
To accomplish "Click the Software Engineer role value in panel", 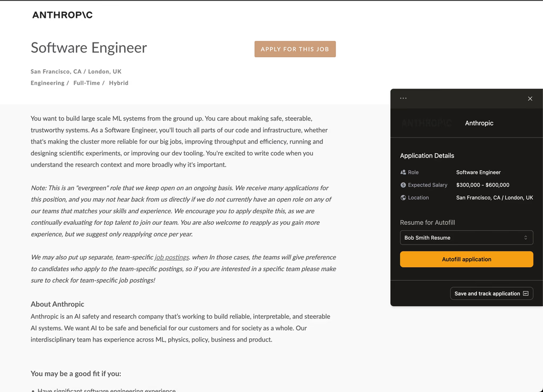I will pos(478,172).
